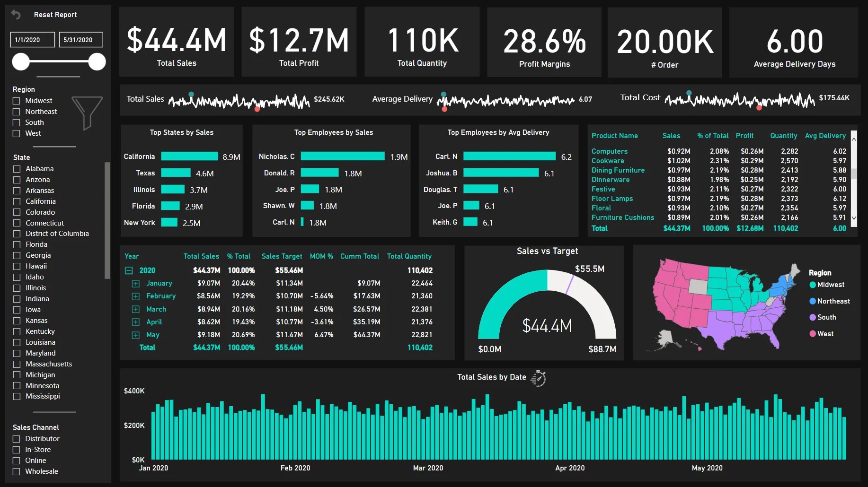Click the Reset Report button label
The width and height of the screenshot is (868, 487).
[55, 15]
